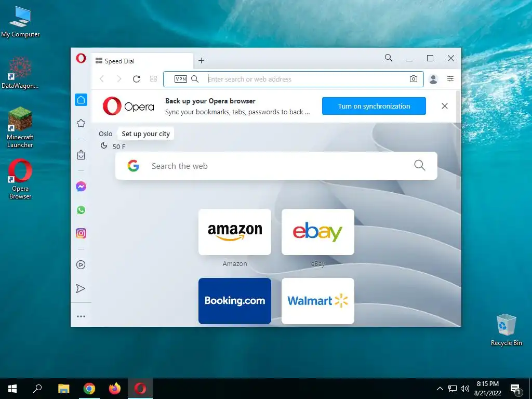Toggle the VPN badge in address bar
Viewport: 532px width, 399px height.
(x=180, y=79)
